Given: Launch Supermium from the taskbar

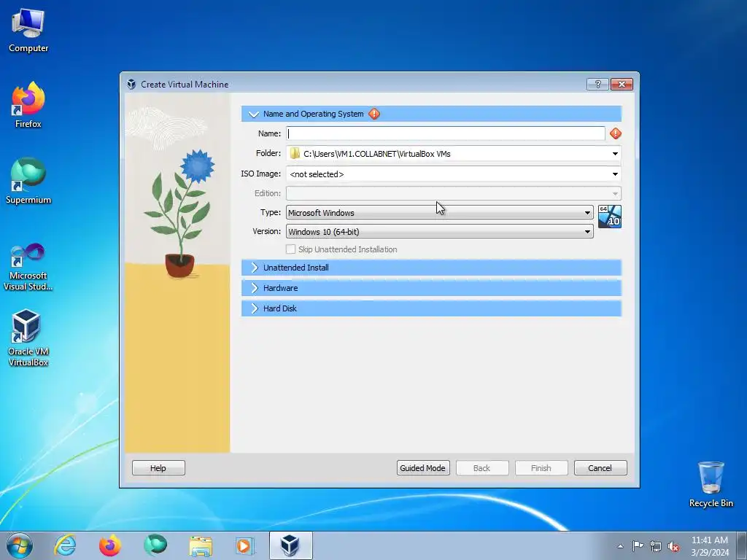Looking at the screenshot, I should coord(155,545).
